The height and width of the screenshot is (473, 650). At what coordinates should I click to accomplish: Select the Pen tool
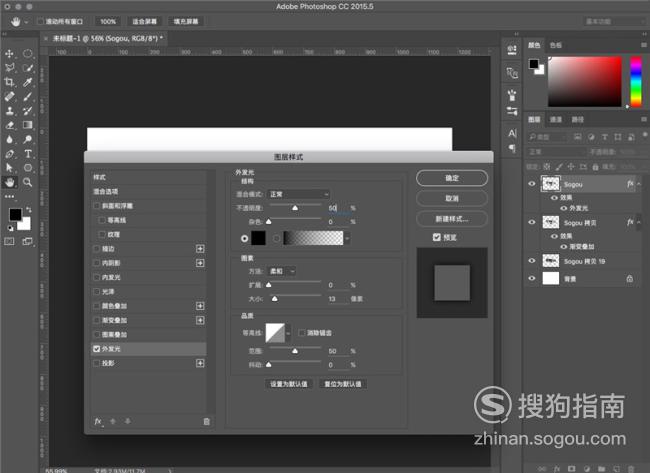coord(9,154)
